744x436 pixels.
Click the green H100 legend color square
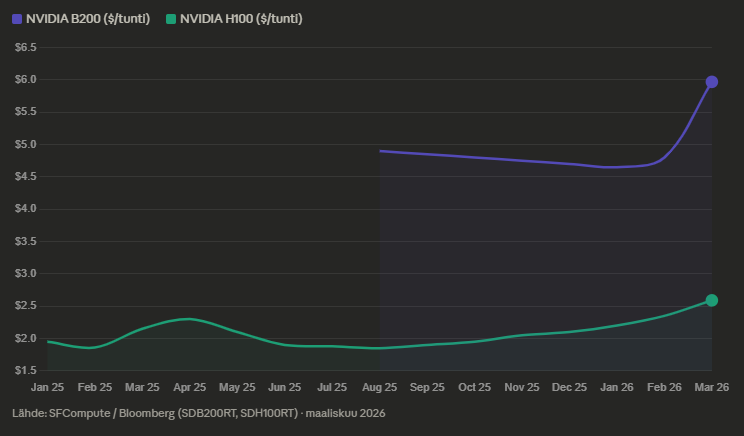click(171, 19)
